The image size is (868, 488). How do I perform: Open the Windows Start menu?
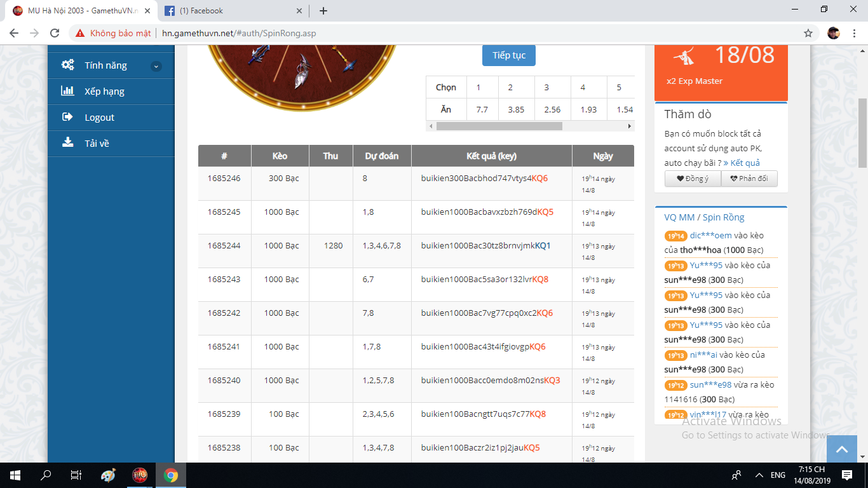click(x=15, y=475)
